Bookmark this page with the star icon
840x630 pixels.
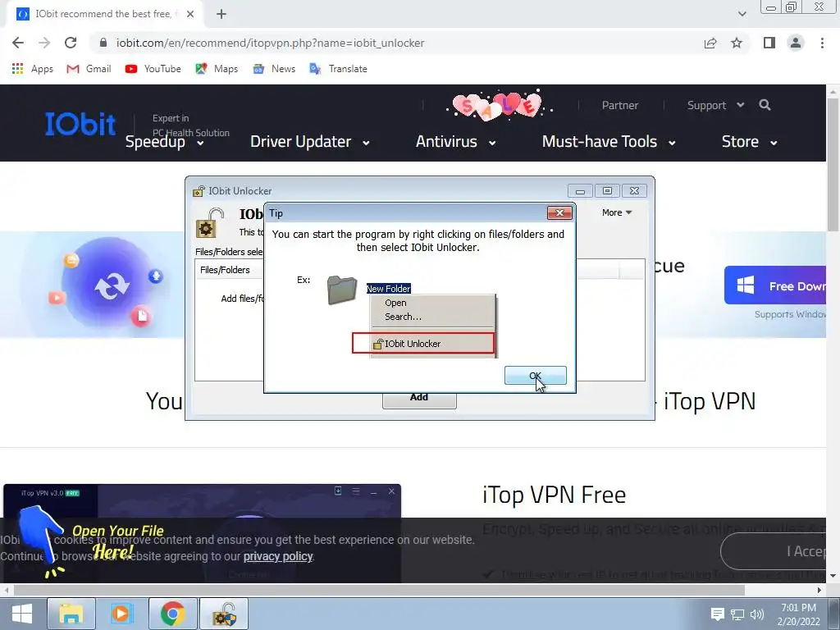[x=737, y=43]
